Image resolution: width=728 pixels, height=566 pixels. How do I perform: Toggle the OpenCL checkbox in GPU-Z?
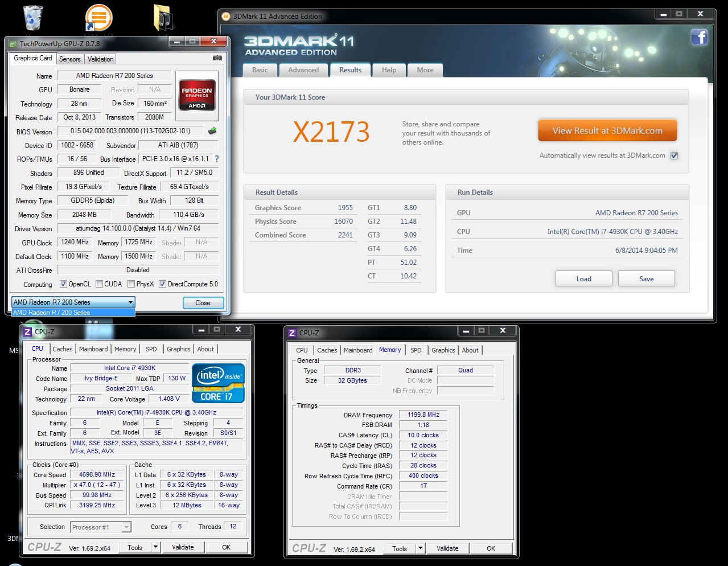(64, 284)
